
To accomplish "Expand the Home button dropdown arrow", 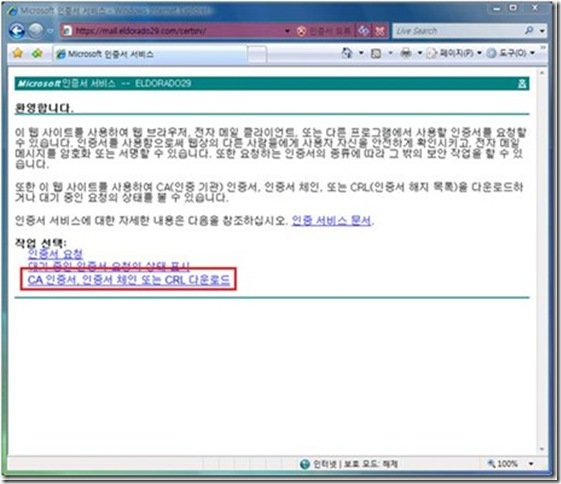I will click(361, 53).
